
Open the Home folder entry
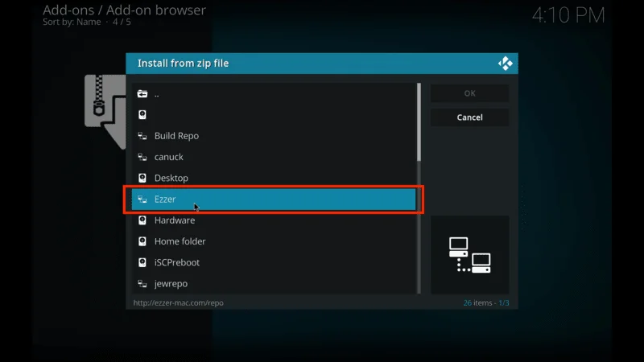(180, 241)
